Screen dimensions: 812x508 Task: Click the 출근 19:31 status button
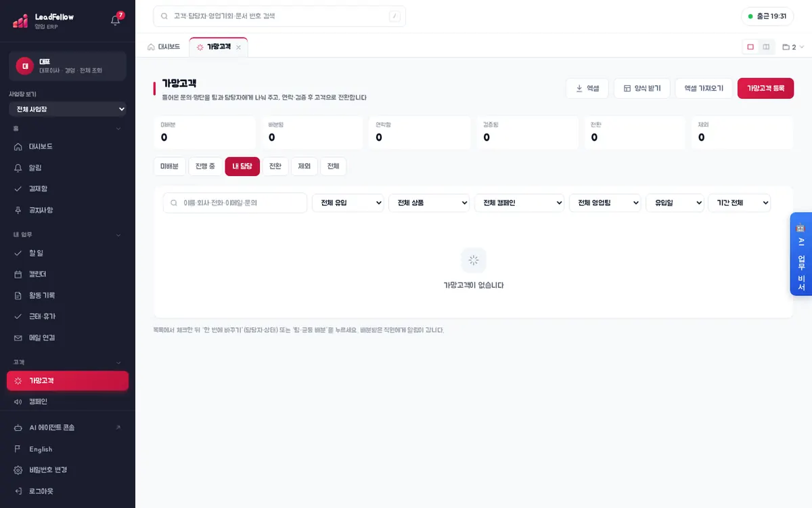click(767, 16)
